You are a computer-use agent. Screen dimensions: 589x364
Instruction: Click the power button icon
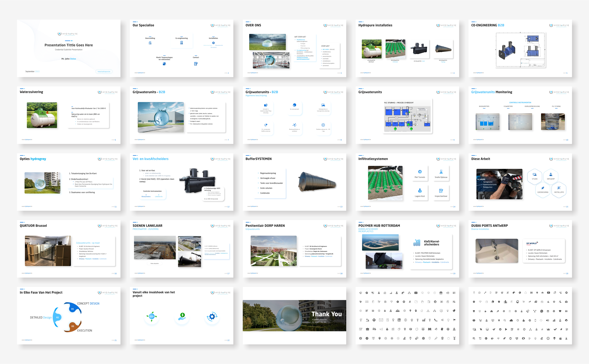(448, 338)
